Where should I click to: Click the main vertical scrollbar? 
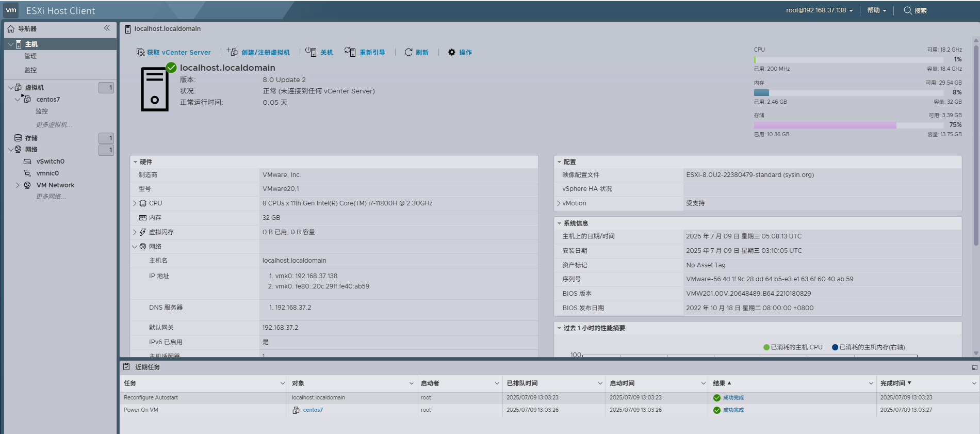tap(976, 144)
